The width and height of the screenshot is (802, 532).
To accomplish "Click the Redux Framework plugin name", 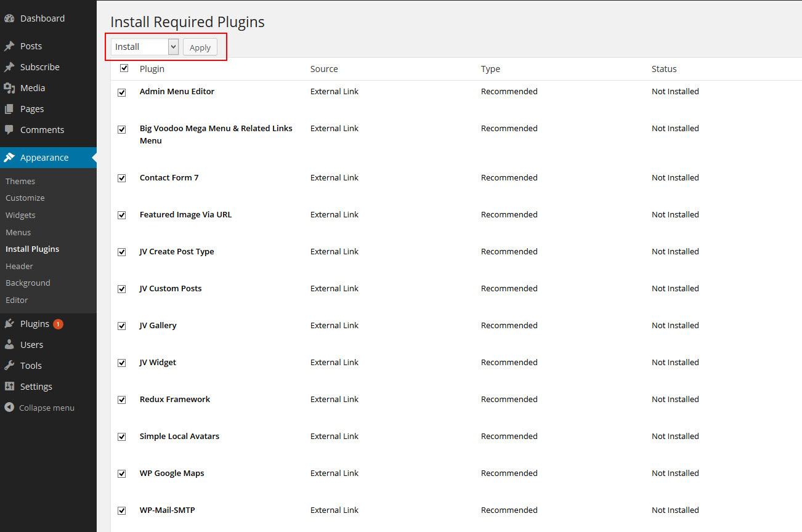I will pos(175,399).
